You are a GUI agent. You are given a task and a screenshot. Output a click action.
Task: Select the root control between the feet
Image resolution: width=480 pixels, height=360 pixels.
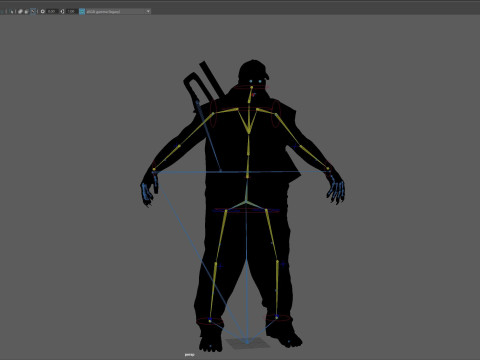tap(247, 342)
